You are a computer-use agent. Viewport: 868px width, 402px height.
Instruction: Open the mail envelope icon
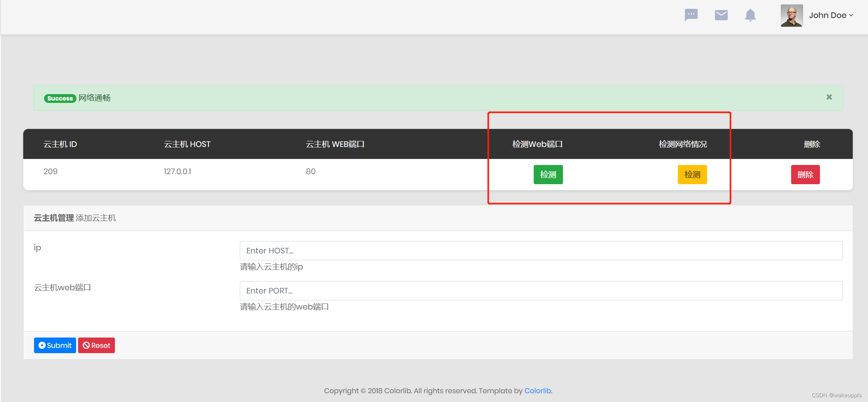coord(721,15)
